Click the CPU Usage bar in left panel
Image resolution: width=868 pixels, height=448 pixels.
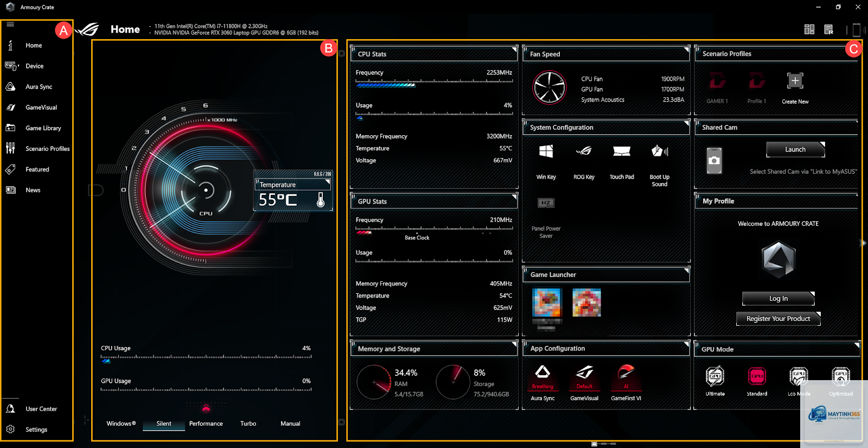point(206,357)
